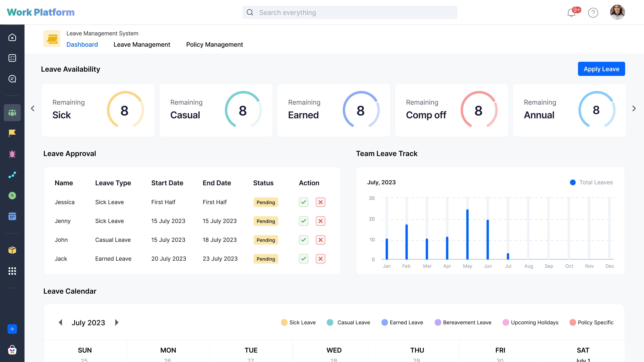Toggle Sick Leave calendar legend

(x=298, y=323)
